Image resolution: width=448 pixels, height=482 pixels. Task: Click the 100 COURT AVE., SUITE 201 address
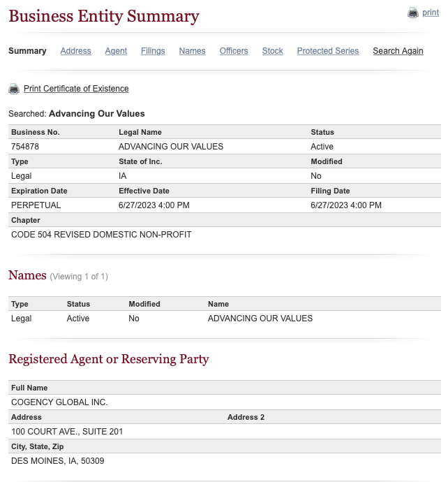(x=67, y=432)
